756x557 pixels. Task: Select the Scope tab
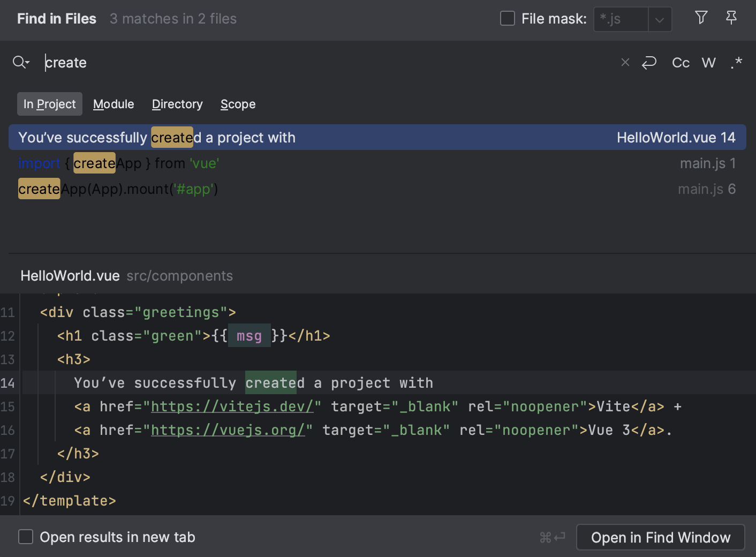[238, 104]
